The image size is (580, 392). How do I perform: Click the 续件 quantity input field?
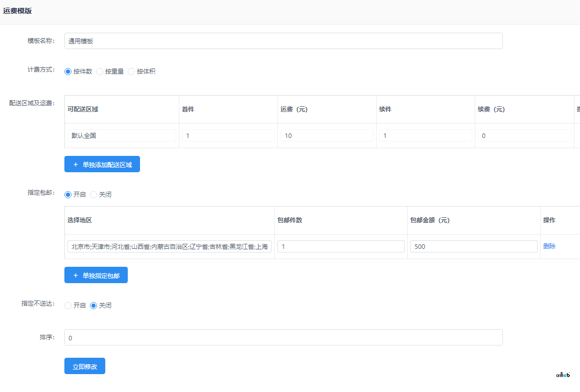coord(425,136)
